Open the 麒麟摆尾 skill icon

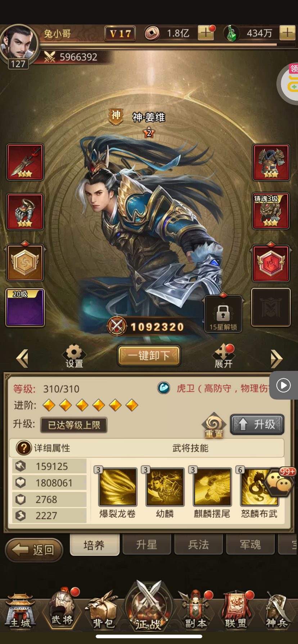pyautogui.click(x=212, y=487)
